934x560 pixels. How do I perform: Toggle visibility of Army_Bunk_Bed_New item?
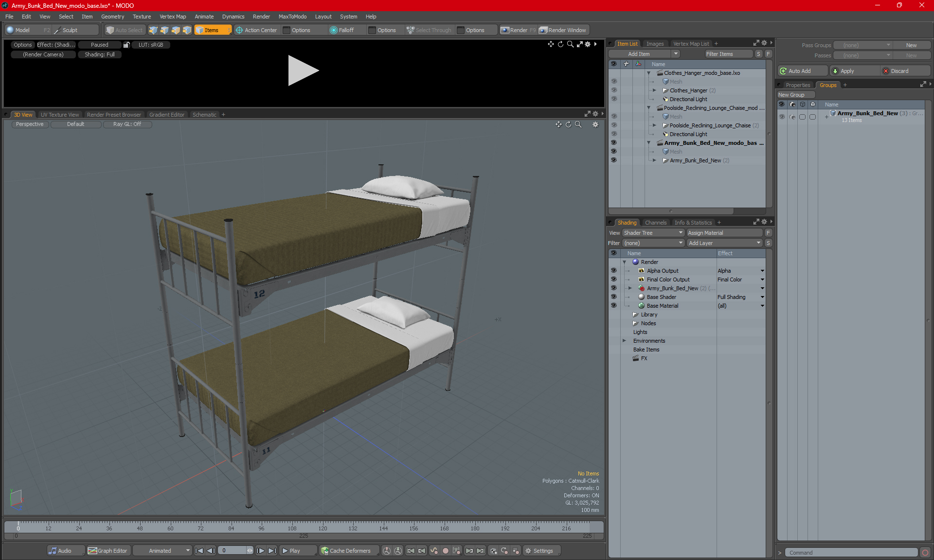(x=614, y=160)
